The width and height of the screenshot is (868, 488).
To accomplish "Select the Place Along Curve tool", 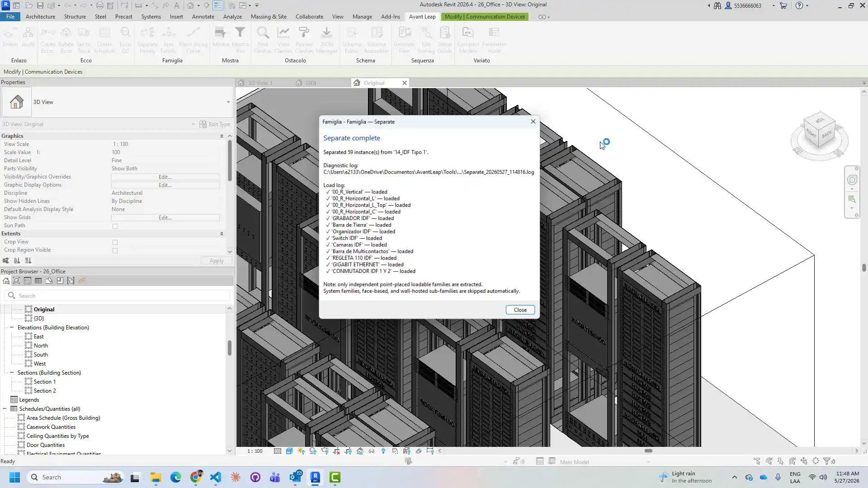I will click(193, 40).
